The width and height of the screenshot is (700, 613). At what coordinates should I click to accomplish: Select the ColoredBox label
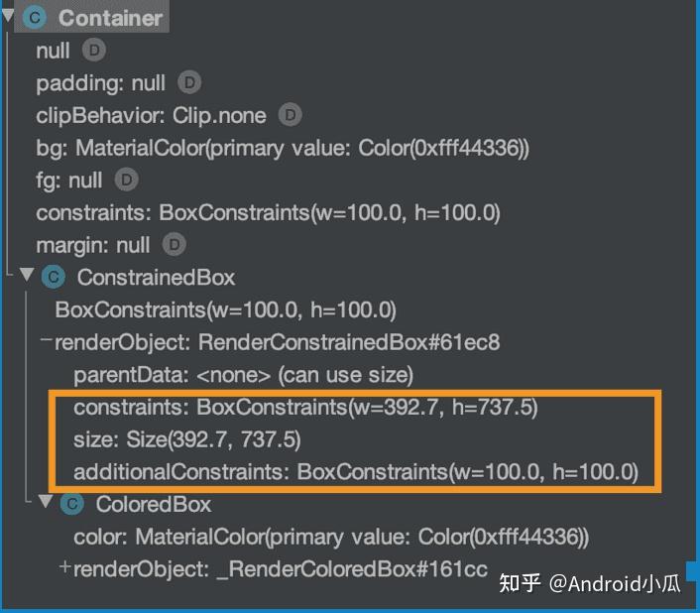154,505
